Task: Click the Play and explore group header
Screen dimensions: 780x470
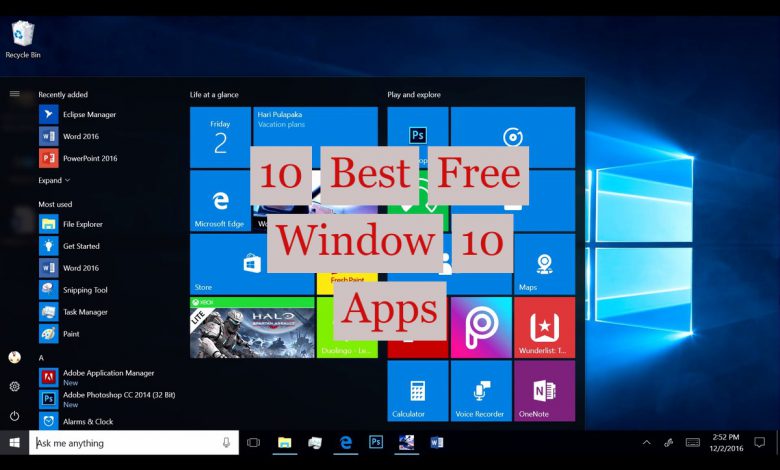Action: (x=414, y=94)
